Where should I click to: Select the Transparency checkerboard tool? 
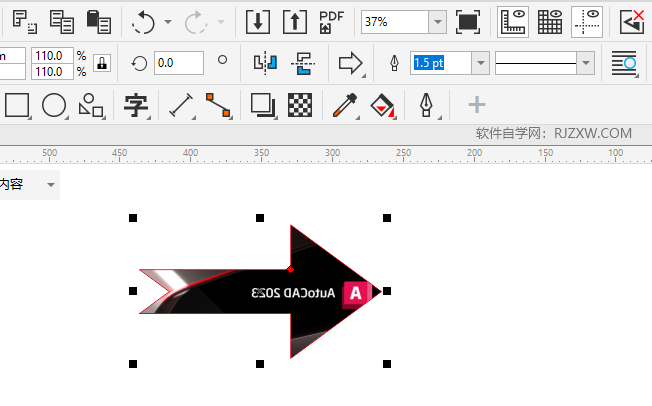(x=300, y=105)
